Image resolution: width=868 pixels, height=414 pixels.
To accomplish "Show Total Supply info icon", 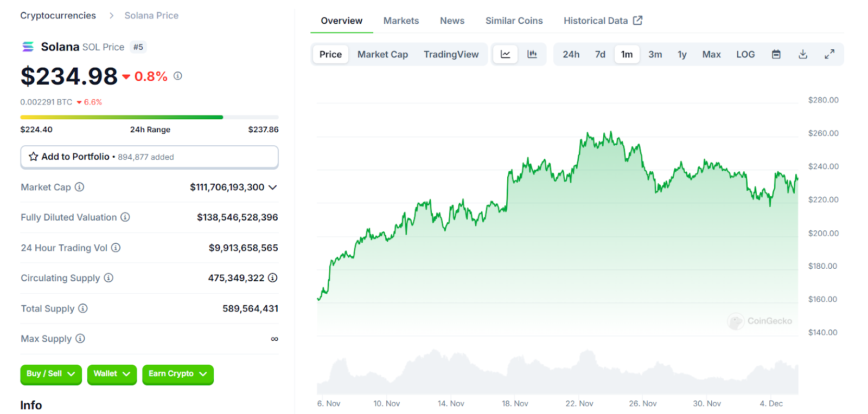I will pyautogui.click(x=83, y=308).
